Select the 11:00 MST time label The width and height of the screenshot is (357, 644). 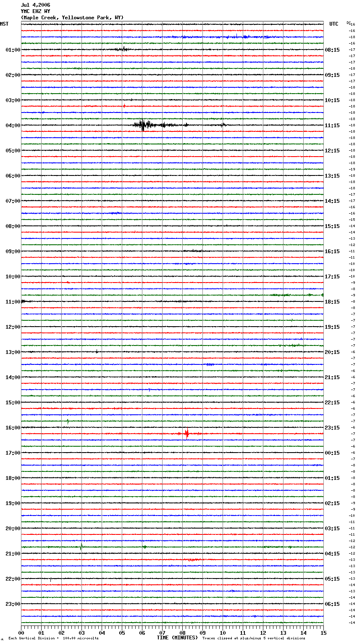[x=13, y=302]
